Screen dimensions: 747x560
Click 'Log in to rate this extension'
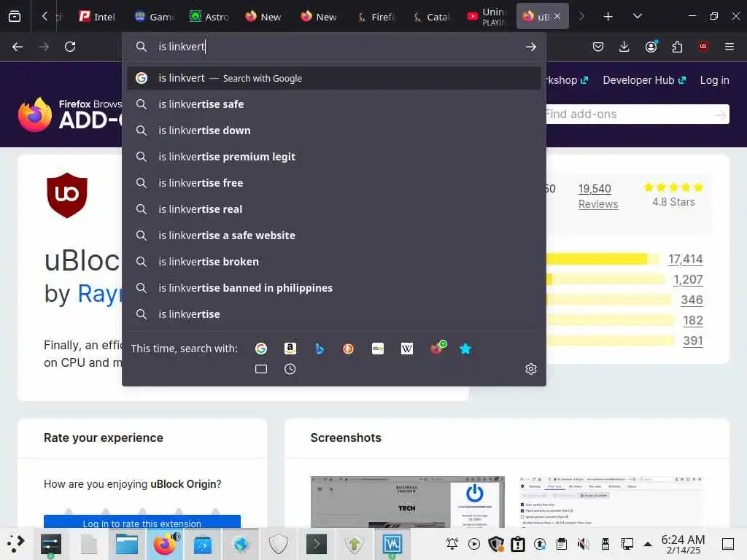click(142, 521)
